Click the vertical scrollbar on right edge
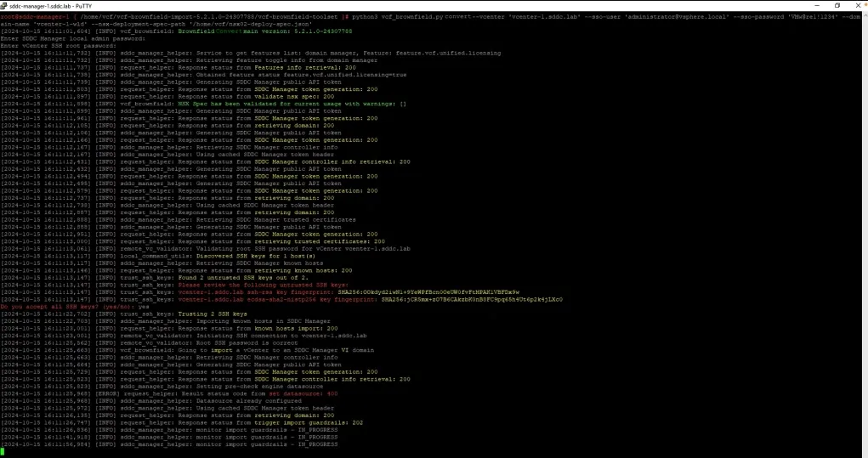Screen dimensions: 868x458 point(864,229)
